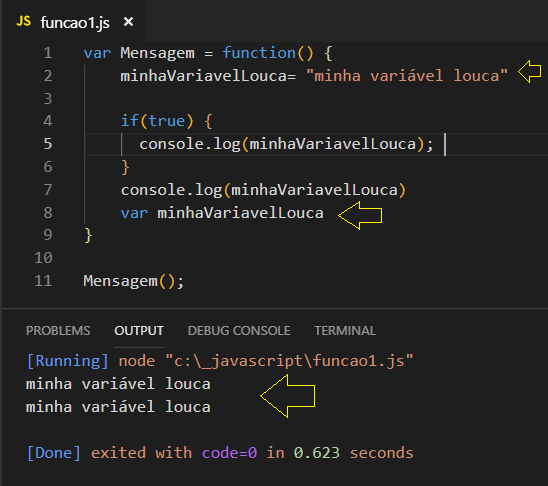Viewport: 548px width, 486px height.
Task: Open the PROBLEMS panel tab
Action: tap(58, 331)
